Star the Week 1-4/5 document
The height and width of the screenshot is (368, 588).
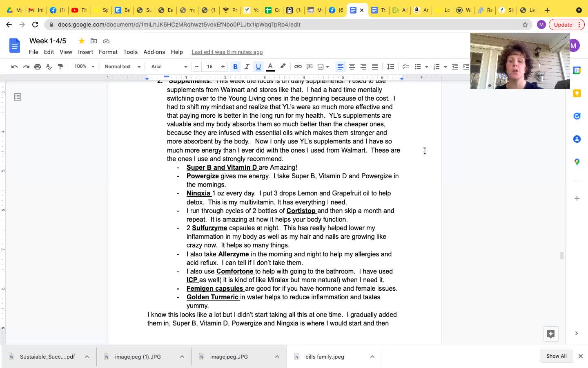tap(82, 41)
